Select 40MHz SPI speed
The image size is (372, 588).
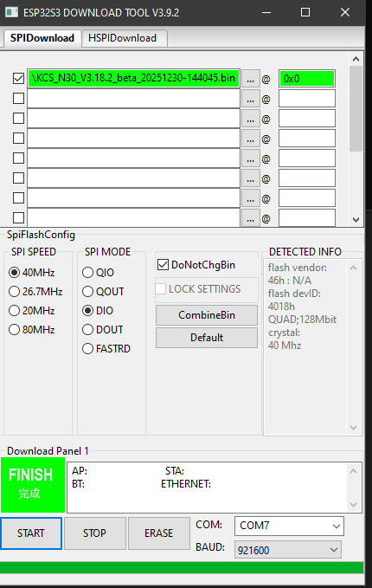pyautogui.click(x=31, y=273)
